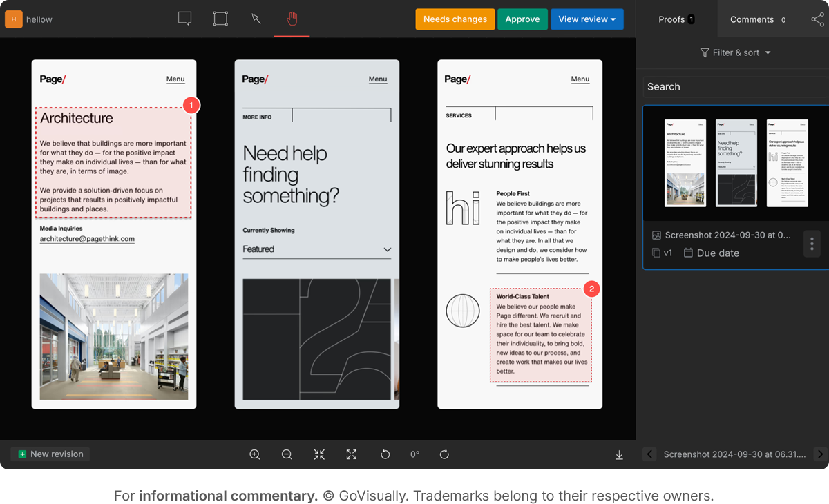
Task: Enter fullscreen proof view
Action: pyautogui.click(x=352, y=454)
